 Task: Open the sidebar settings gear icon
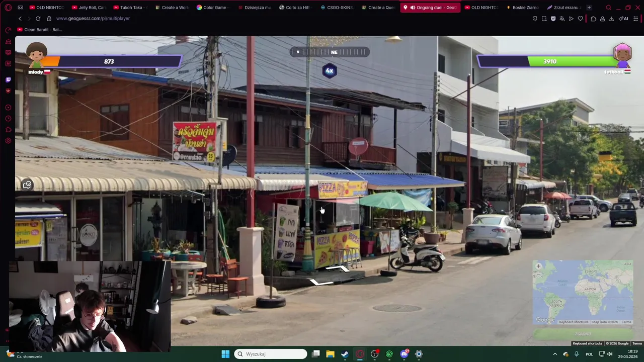(x=8, y=141)
